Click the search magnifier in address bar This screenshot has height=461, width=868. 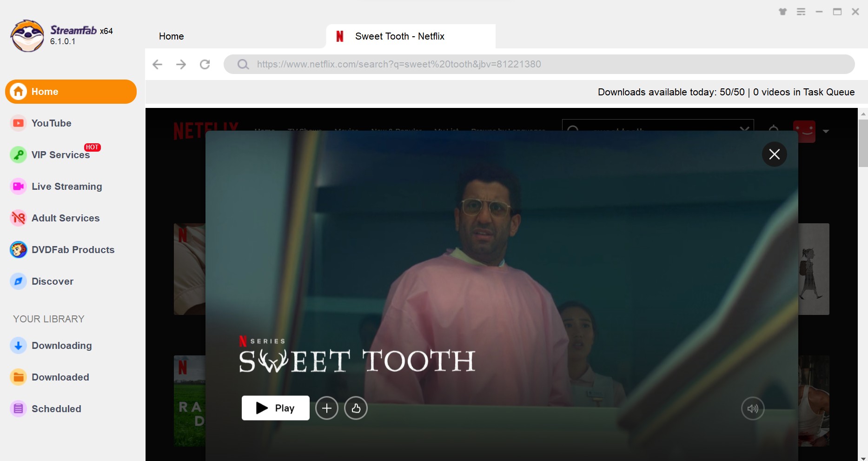[243, 64]
